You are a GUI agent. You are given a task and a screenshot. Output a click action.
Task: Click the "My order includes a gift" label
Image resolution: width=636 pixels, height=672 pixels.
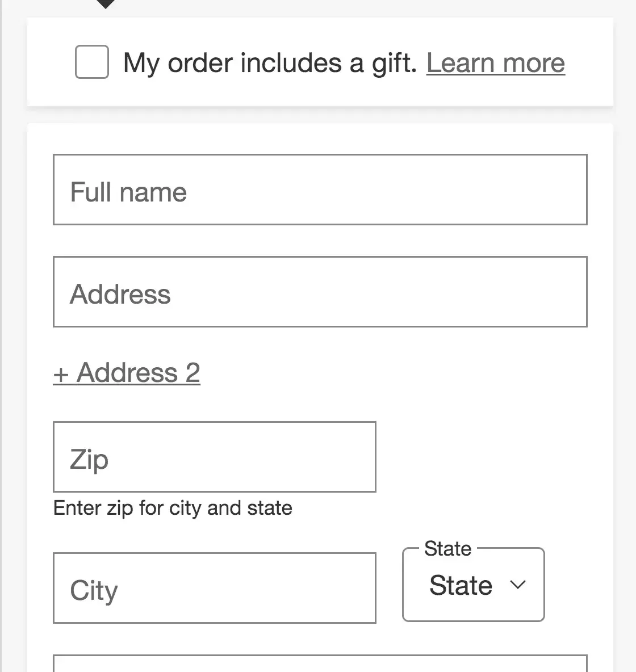270,62
